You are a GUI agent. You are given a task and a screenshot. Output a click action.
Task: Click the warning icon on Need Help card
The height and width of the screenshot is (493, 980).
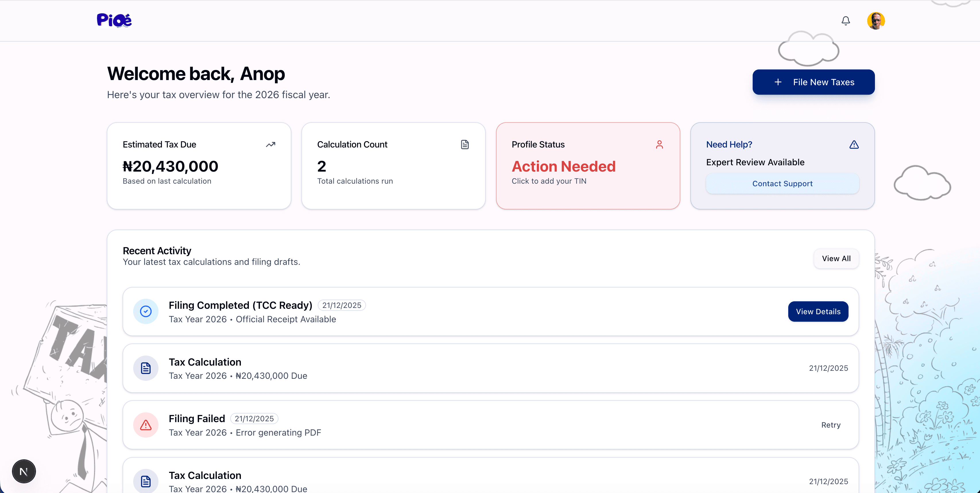coord(854,145)
